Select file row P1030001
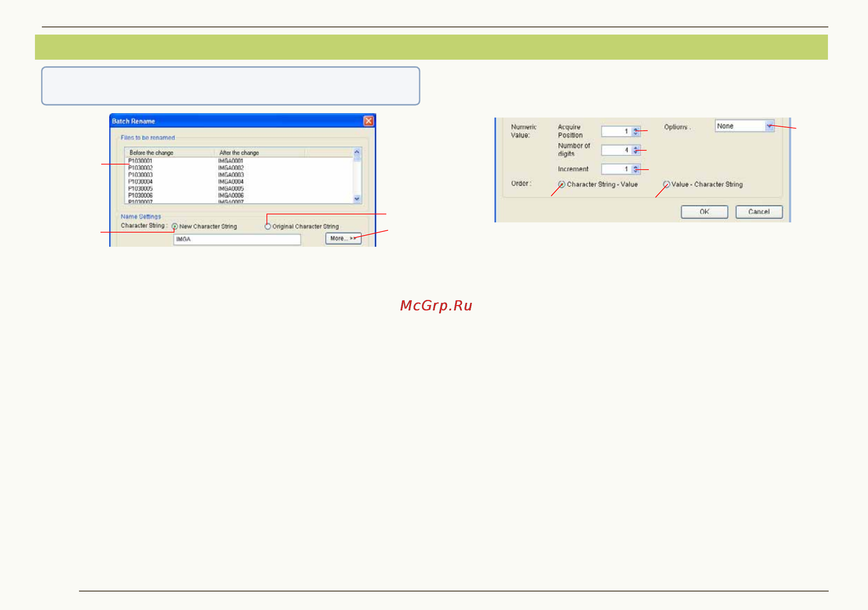 [140, 161]
